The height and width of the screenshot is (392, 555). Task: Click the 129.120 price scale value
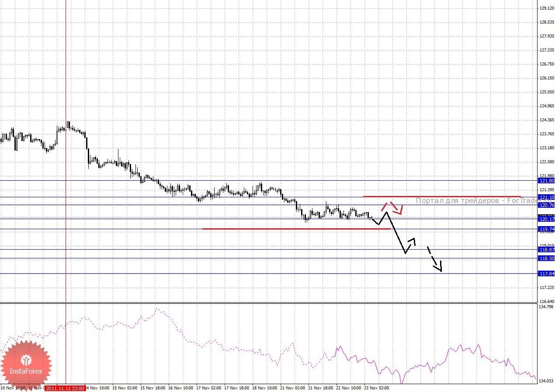(x=547, y=8)
